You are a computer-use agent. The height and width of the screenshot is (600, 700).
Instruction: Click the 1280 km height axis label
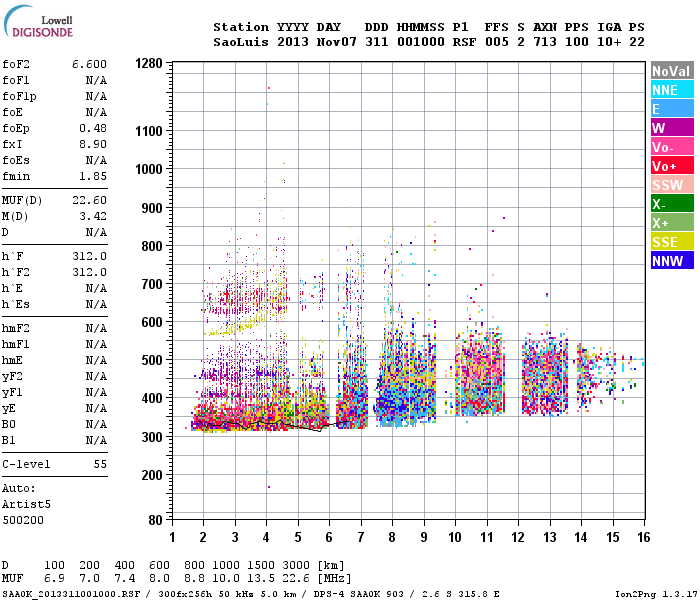tap(149, 63)
